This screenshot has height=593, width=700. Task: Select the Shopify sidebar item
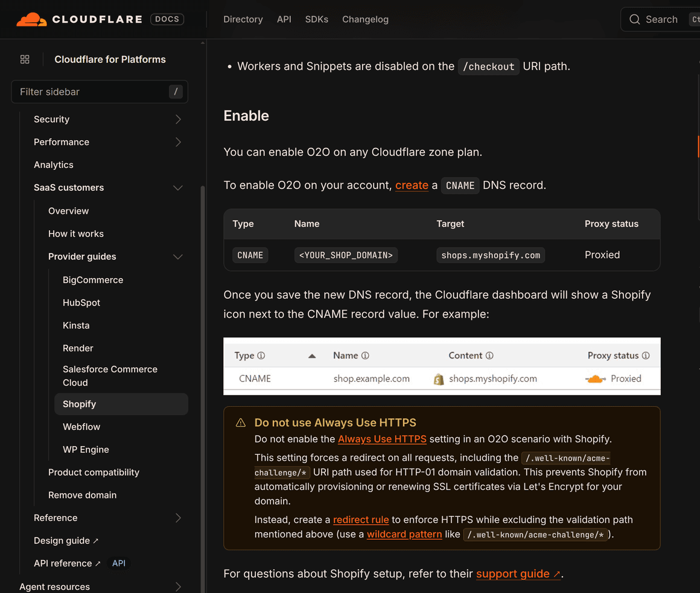[x=121, y=404]
